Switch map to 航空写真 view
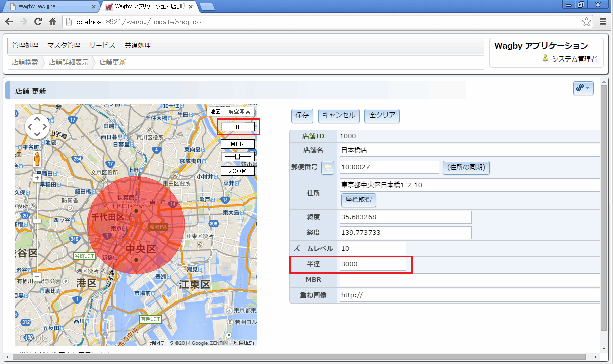The height and width of the screenshot is (364, 613). 239,111
